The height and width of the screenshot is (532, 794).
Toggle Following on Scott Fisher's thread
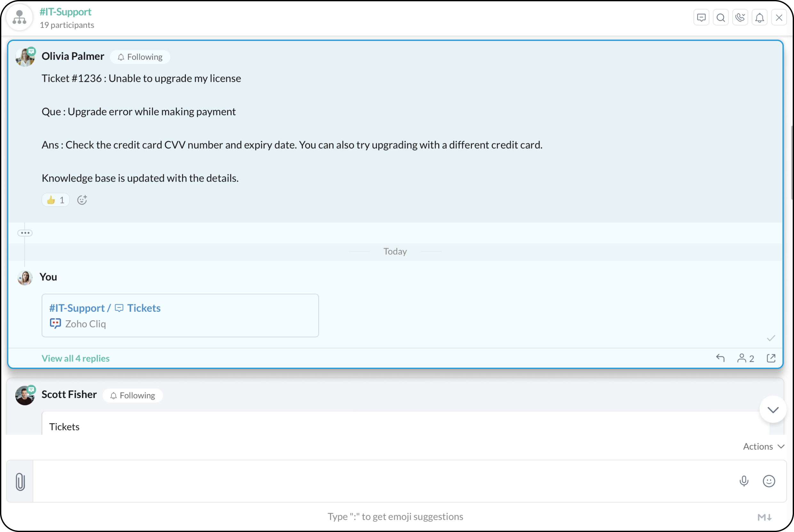pyautogui.click(x=132, y=395)
